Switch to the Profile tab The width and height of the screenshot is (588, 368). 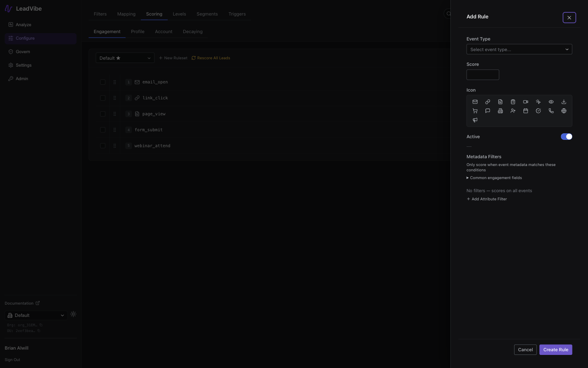pos(138,31)
